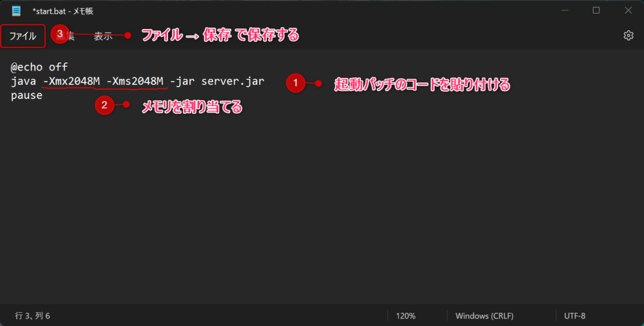The height and width of the screenshot is (326, 644).
Task: Click the -Xms2048M argument in the text
Action: coord(135,81)
